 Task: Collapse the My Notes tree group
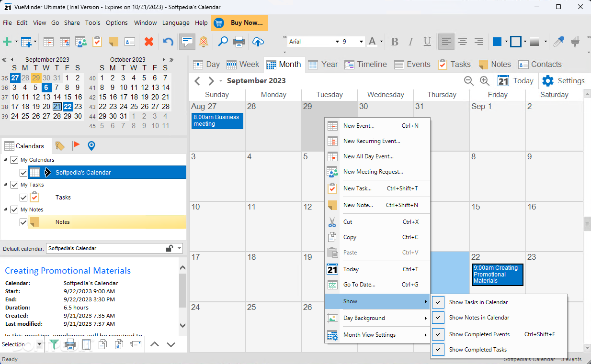click(x=5, y=210)
